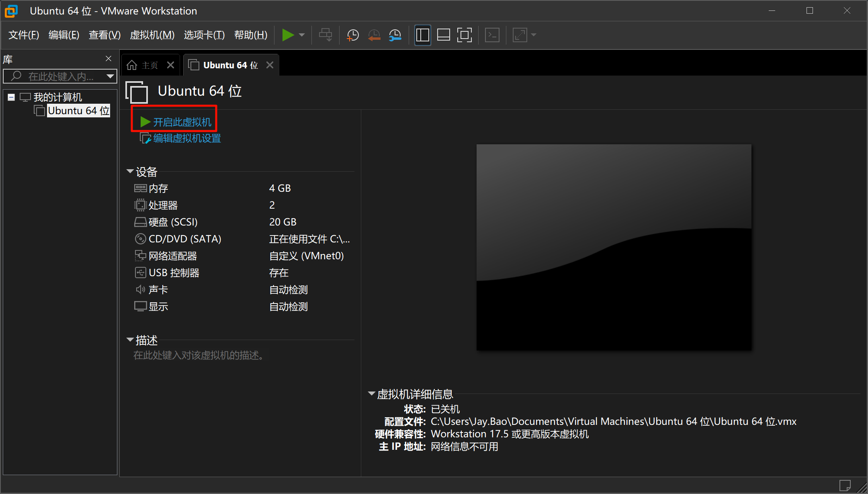This screenshot has width=868, height=494.
Task: Toggle the thumbnail bar view icon
Action: coord(444,35)
